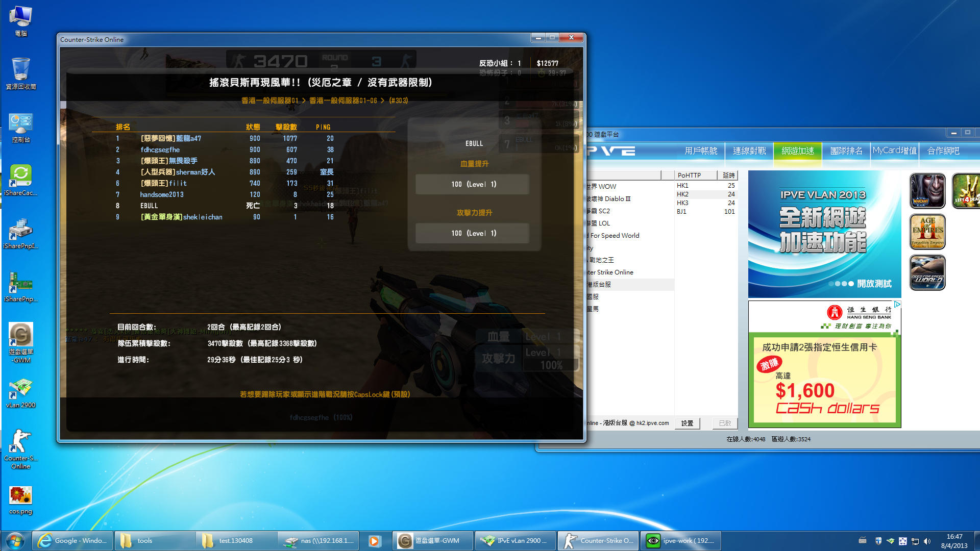Select the Need for Speed World icon
The image size is (980, 551).
click(927, 272)
